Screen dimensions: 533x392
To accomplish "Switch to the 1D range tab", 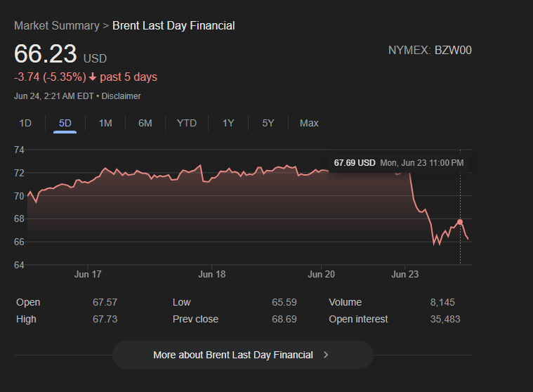I will click(x=25, y=123).
